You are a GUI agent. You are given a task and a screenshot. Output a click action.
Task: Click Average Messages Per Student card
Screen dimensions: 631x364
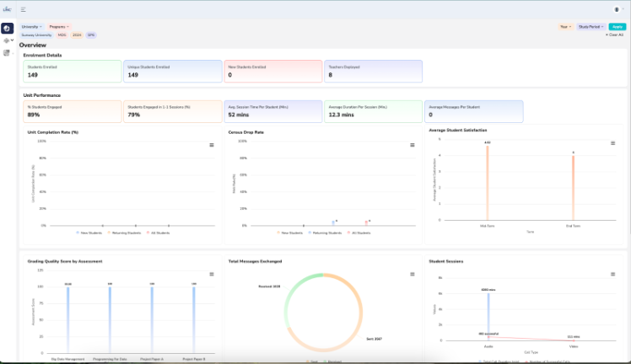pyautogui.click(x=474, y=111)
